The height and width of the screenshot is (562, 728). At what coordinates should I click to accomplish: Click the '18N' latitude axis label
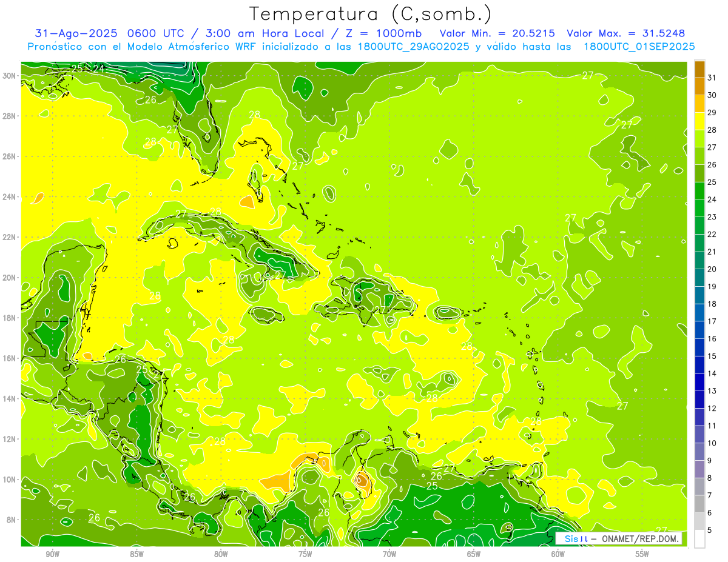[x=10, y=318]
